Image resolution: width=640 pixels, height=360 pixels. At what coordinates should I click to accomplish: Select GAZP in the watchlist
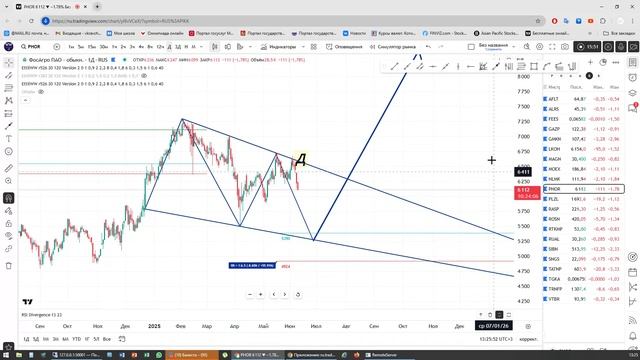tap(584, 129)
